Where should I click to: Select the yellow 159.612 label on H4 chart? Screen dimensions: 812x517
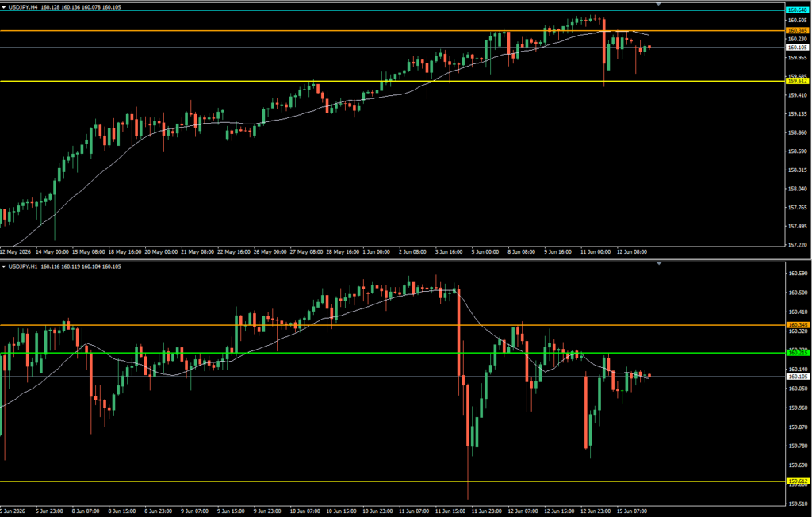[x=798, y=82]
